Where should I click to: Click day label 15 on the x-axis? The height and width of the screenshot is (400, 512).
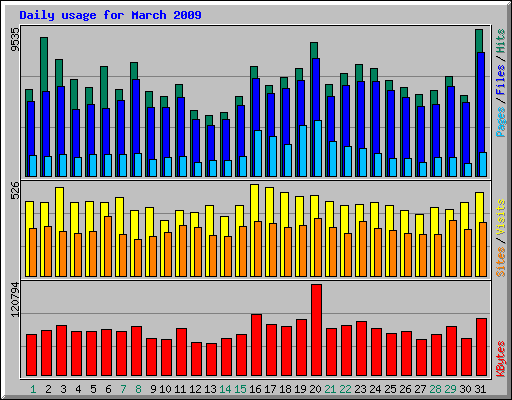tap(240, 389)
